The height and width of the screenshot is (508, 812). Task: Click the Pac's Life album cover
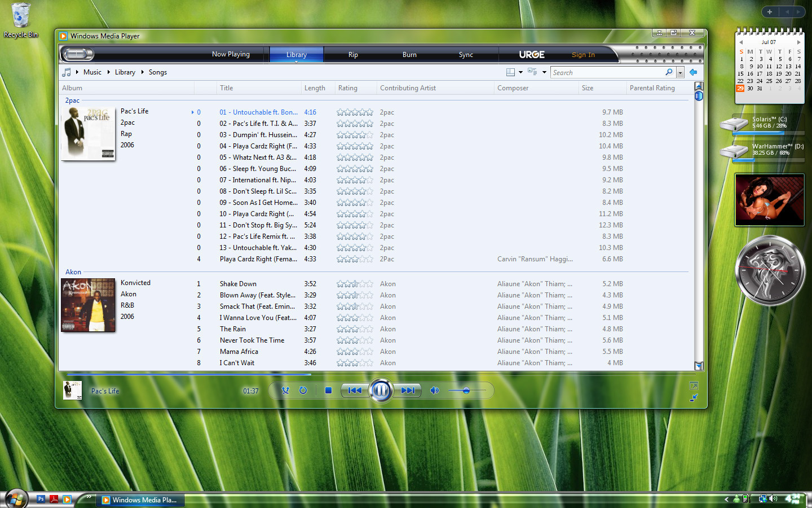pos(88,134)
